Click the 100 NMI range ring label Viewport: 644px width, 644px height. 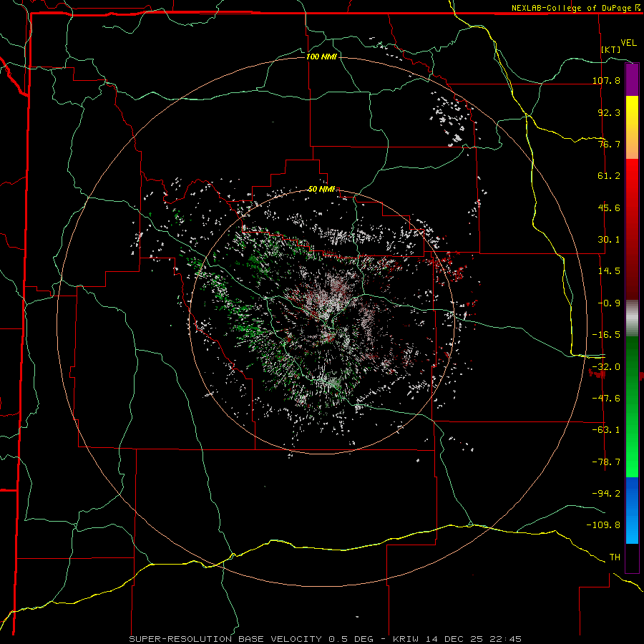321,57
